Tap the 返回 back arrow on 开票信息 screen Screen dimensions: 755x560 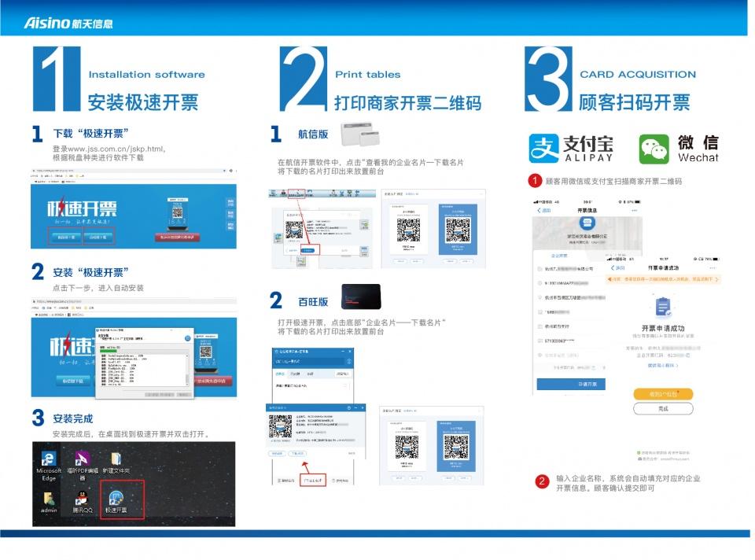(x=543, y=211)
